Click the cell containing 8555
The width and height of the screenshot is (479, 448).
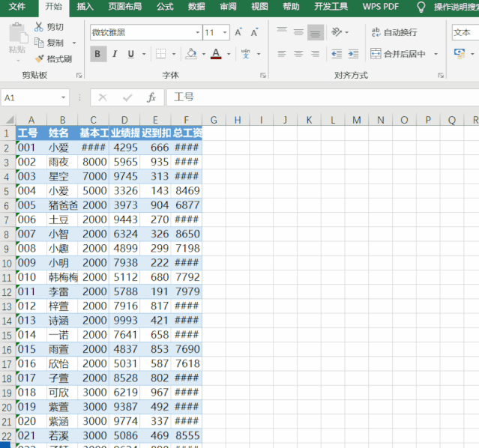(x=187, y=436)
